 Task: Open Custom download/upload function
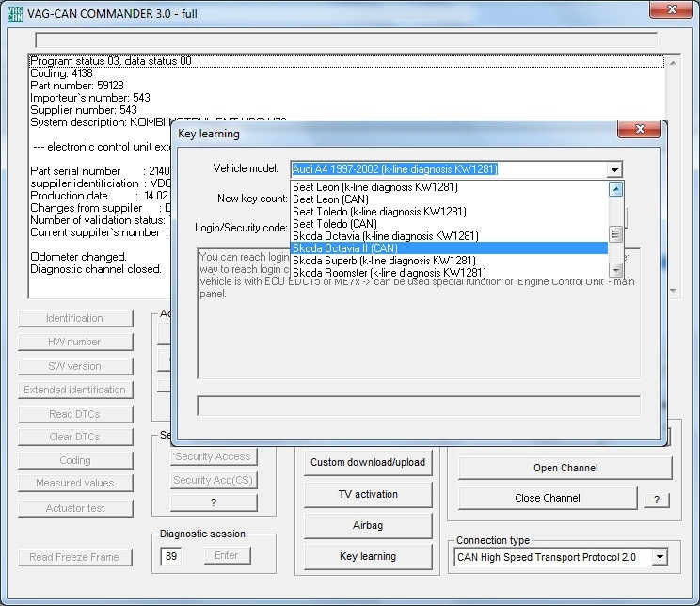click(x=368, y=462)
